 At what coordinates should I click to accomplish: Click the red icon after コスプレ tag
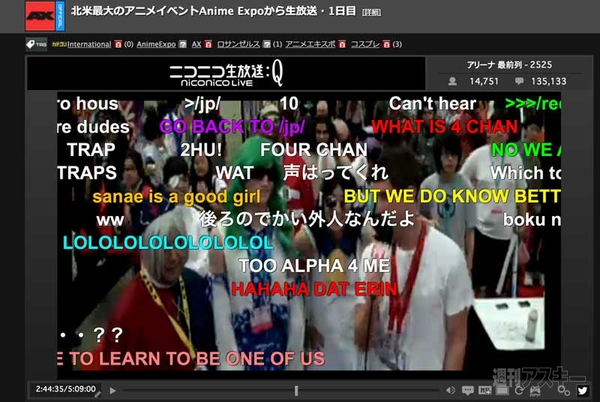[x=386, y=44]
